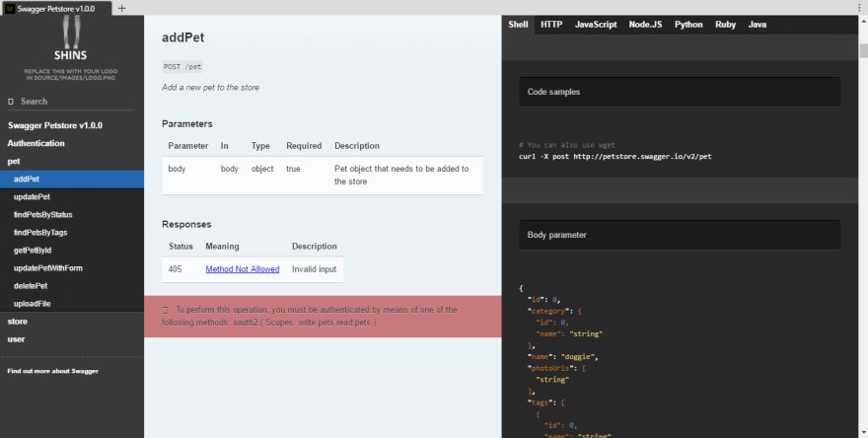Click 'Add a new pet to the store' description
The width and height of the screenshot is (868, 438).
point(210,88)
